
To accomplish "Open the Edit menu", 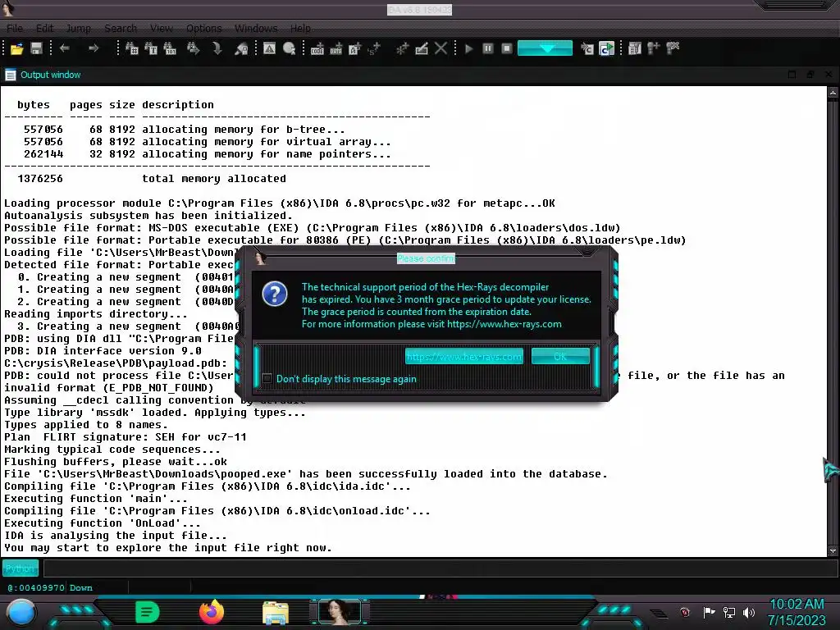I will coord(44,29).
